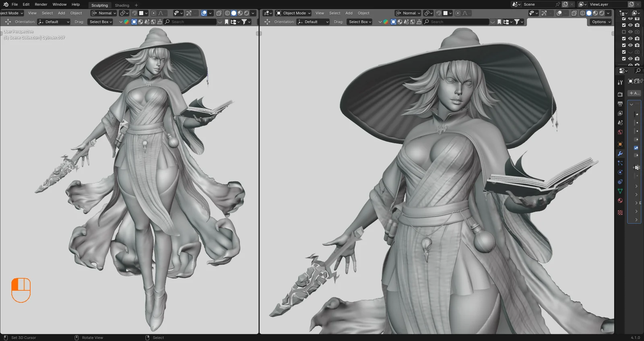This screenshot has height=341, width=644.
Task: Toggle snapping magnet in left viewport
Action: tap(134, 13)
